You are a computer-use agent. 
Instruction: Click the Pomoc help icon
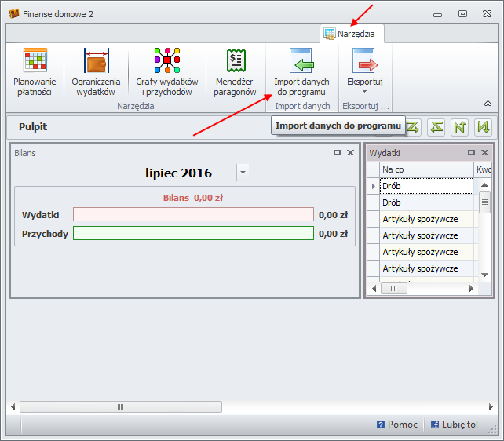(x=381, y=425)
